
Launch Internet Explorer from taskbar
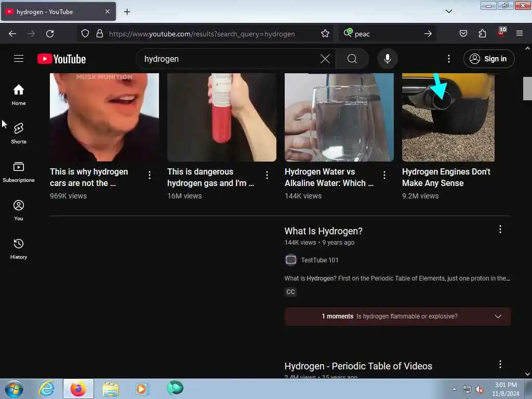pos(46,389)
